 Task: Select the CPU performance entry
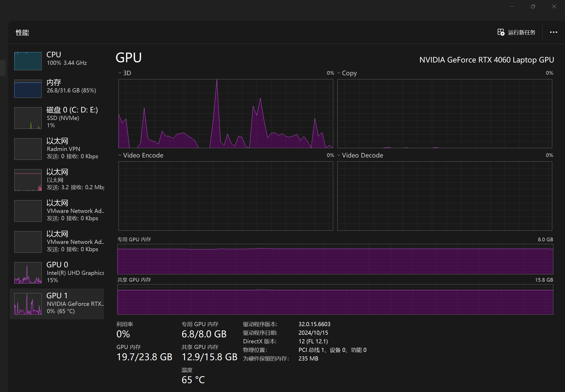click(57, 61)
